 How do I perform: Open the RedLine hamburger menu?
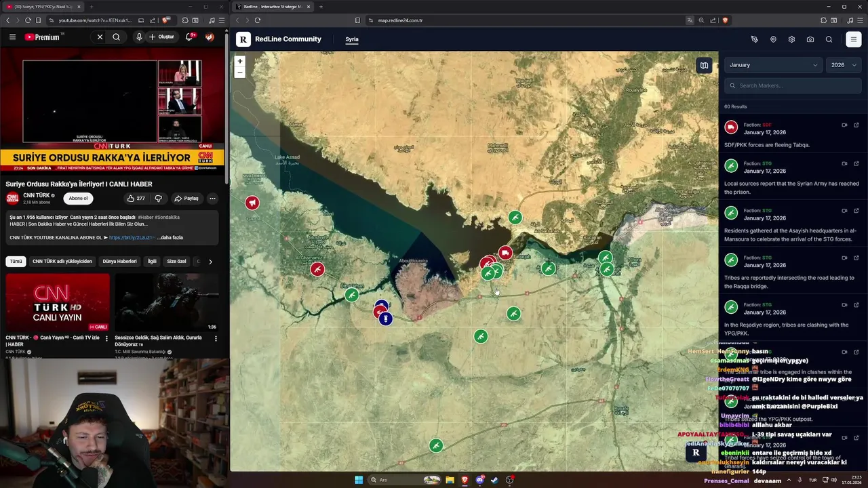click(854, 39)
